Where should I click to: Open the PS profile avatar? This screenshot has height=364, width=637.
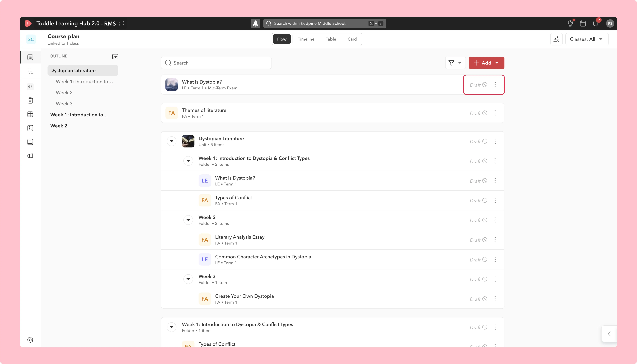tap(610, 24)
